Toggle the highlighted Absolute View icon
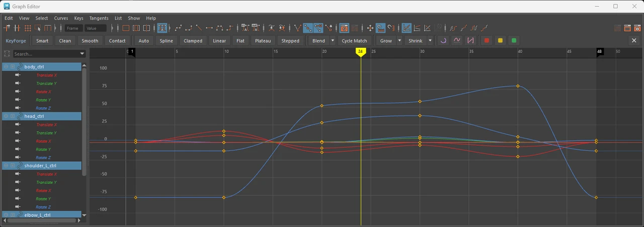This screenshot has width=644, height=227. 406,28
